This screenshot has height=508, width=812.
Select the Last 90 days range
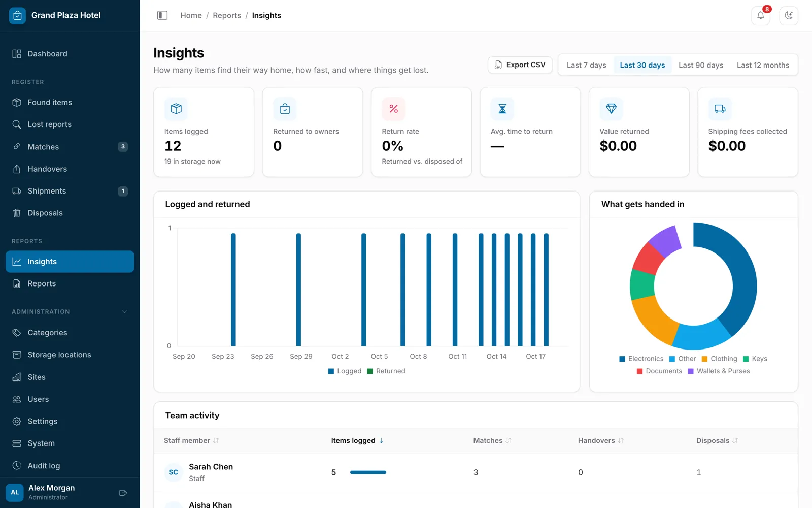coord(701,65)
